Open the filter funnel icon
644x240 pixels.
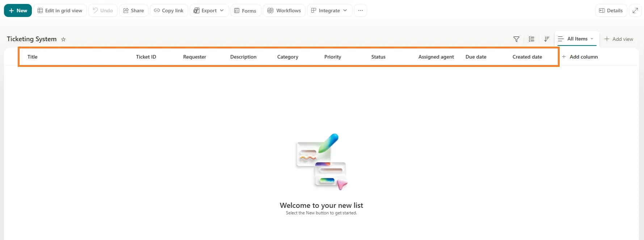[517, 39]
